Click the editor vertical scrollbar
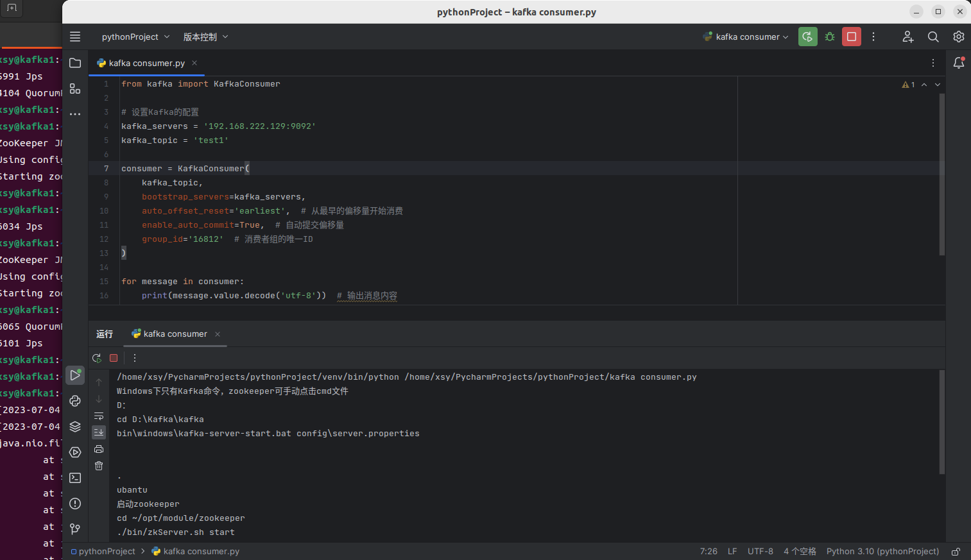 pyautogui.click(x=941, y=173)
